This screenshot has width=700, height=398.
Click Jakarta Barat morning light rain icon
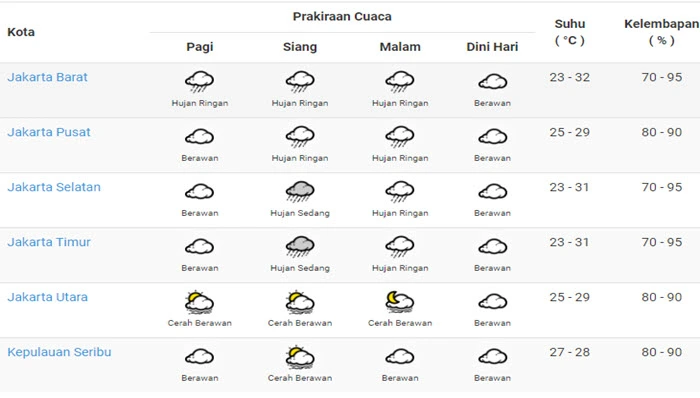[x=200, y=82]
